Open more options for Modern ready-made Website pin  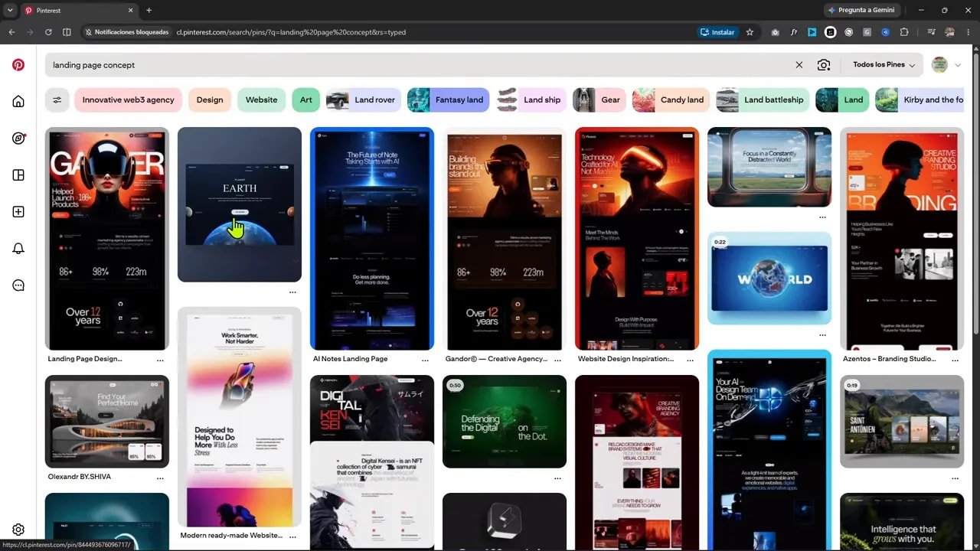click(292, 536)
